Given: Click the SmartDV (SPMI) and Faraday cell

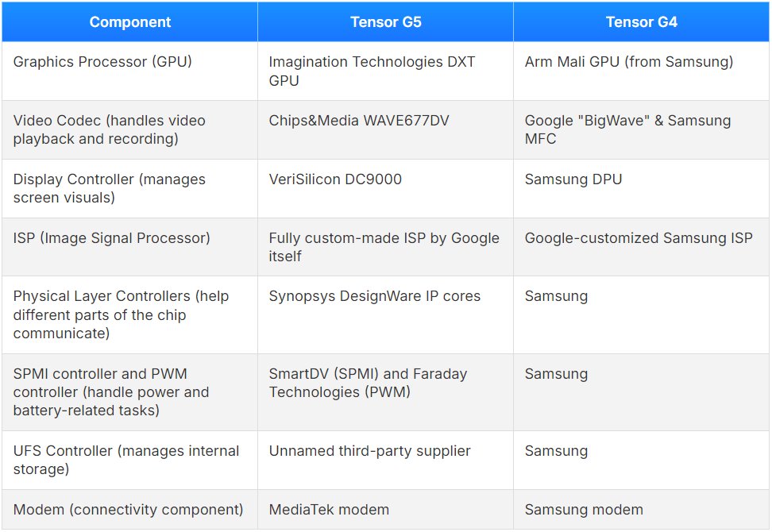Looking at the screenshot, I should [368, 383].
